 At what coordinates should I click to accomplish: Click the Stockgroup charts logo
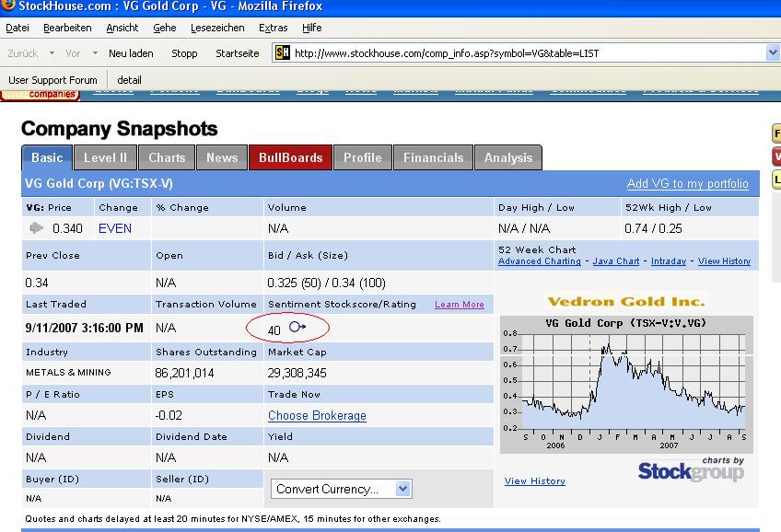[691, 469]
